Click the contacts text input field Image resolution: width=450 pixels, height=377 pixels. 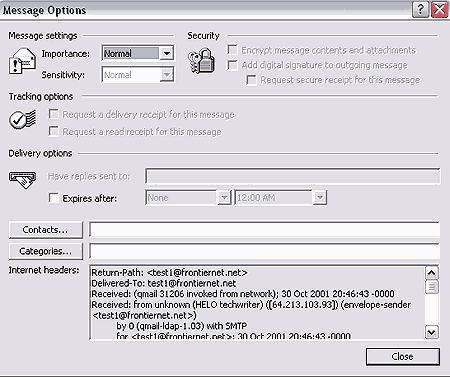click(264, 230)
